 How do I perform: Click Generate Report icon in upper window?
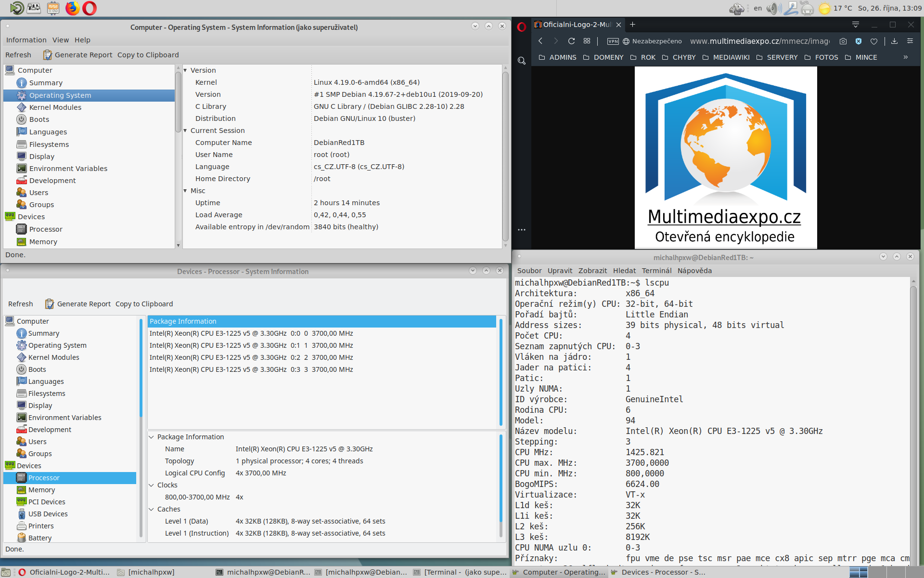coord(48,55)
